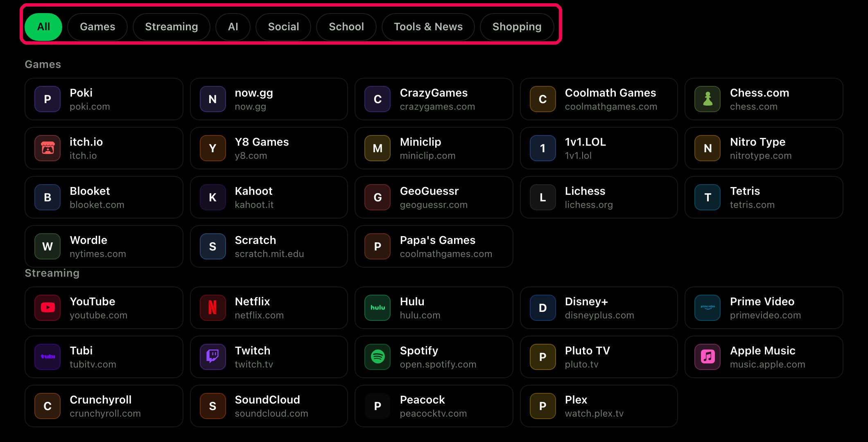Click the Netflix N icon
Viewport: 868px width, 442px height.
212,308
